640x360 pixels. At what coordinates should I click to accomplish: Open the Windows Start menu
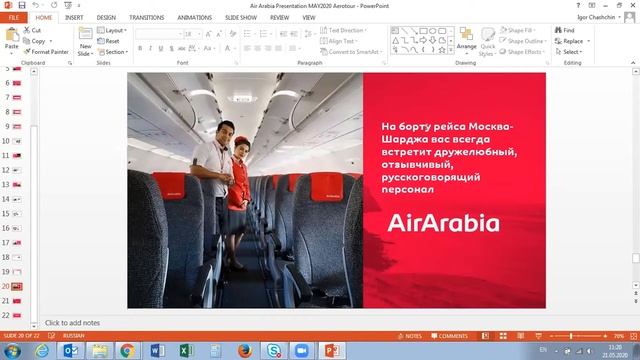pyautogui.click(x=12, y=351)
